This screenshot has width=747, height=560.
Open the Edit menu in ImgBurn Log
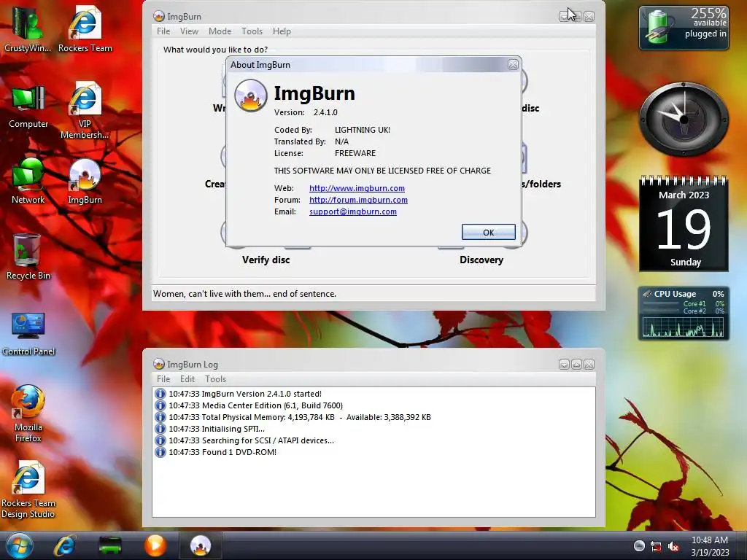[187, 379]
